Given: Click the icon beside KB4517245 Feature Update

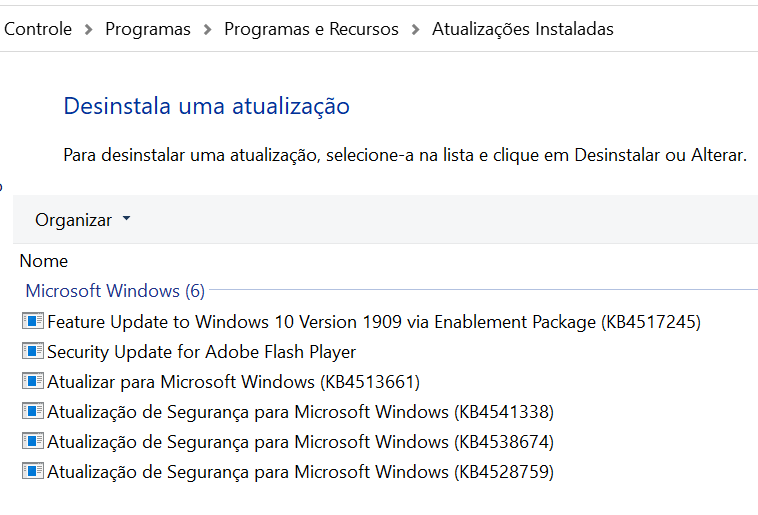Looking at the screenshot, I should pos(33,321).
